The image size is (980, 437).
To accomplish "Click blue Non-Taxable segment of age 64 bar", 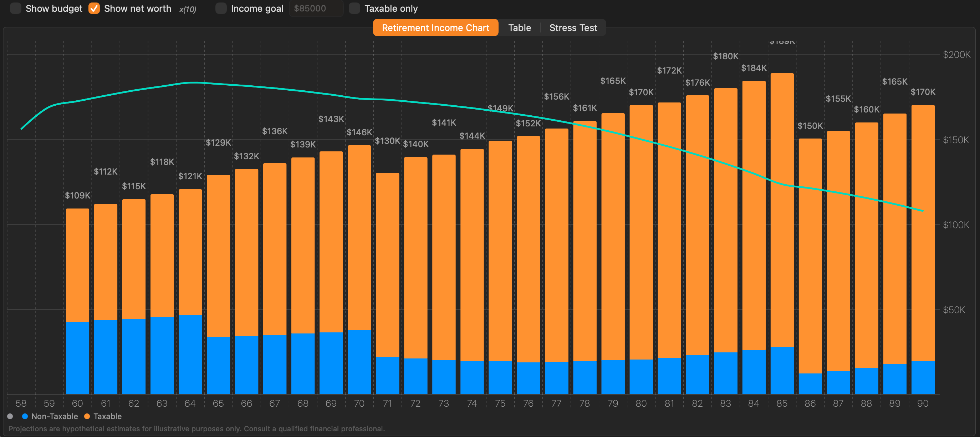I will pyautogui.click(x=190, y=354).
